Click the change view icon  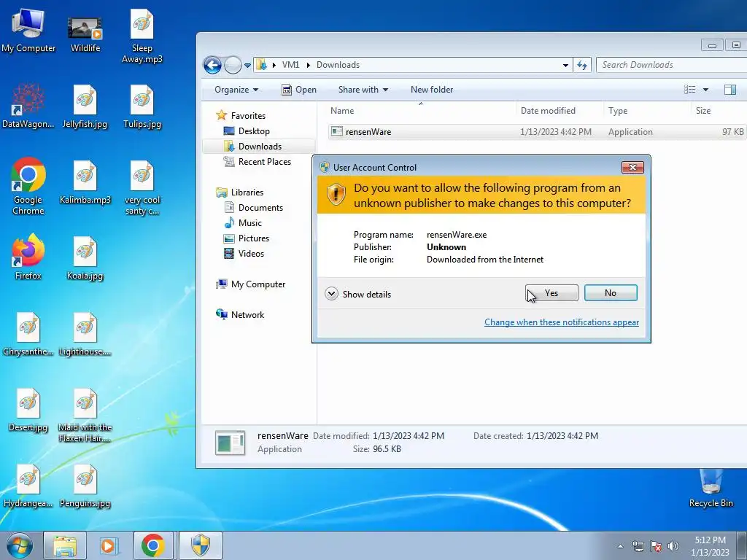click(x=690, y=90)
